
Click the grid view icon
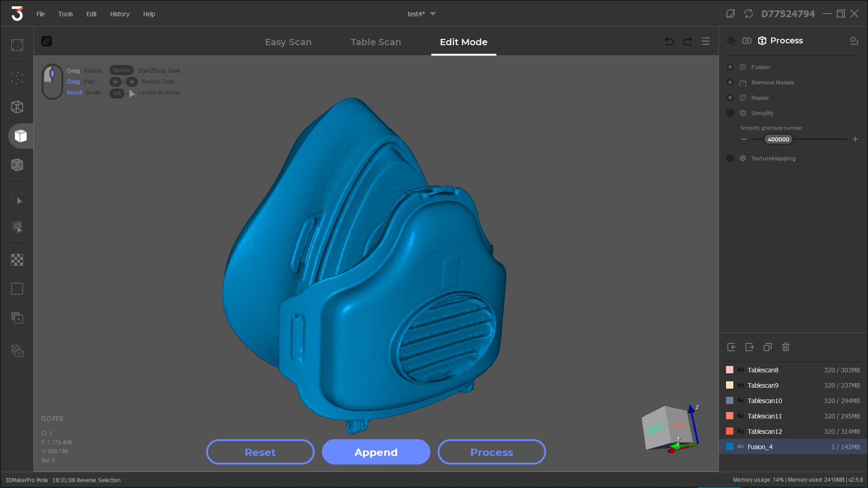[17, 258]
